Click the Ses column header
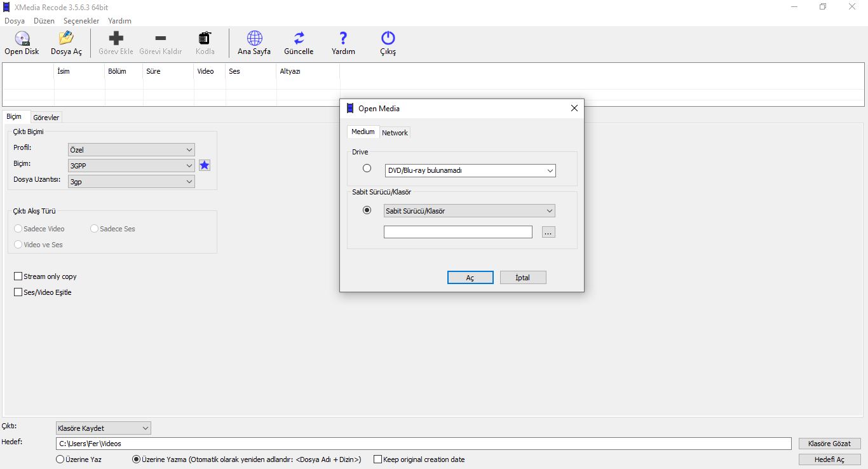Viewport: 868px width, 469px height. (x=251, y=71)
